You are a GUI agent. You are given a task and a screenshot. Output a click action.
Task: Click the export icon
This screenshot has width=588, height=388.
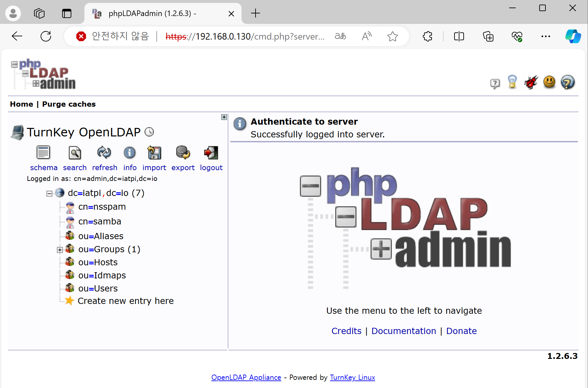183,152
